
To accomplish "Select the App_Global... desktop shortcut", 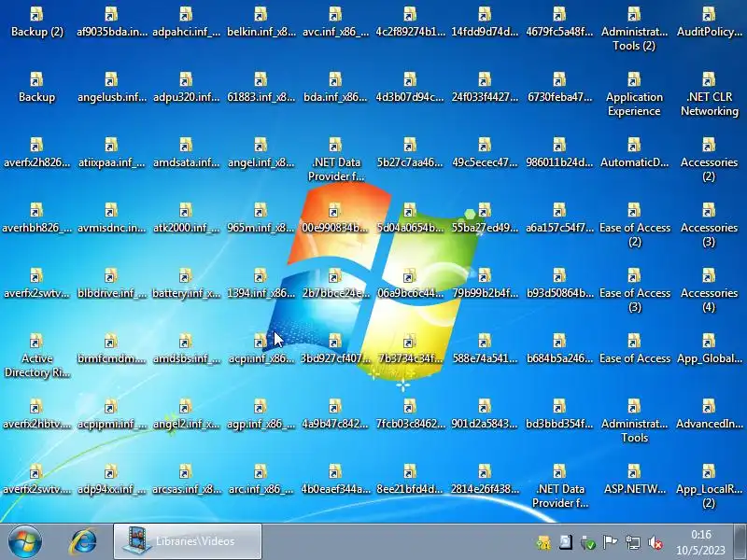I will (x=709, y=349).
